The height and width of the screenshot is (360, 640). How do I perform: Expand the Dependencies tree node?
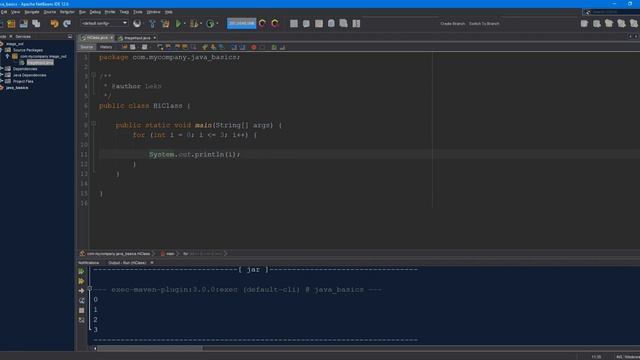click(x=2, y=69)
